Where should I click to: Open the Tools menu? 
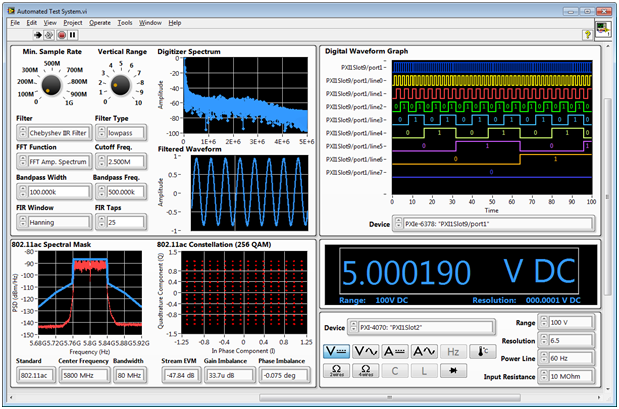coord(124,21)
